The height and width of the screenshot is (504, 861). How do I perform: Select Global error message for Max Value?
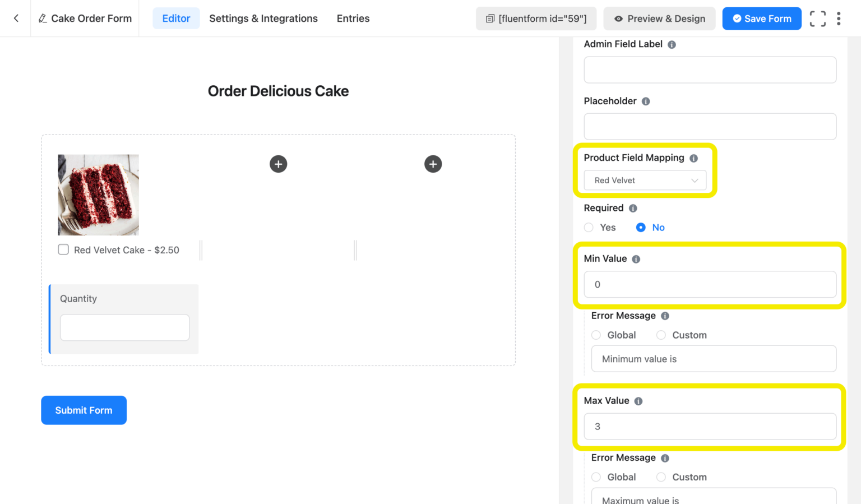[596, 477]
